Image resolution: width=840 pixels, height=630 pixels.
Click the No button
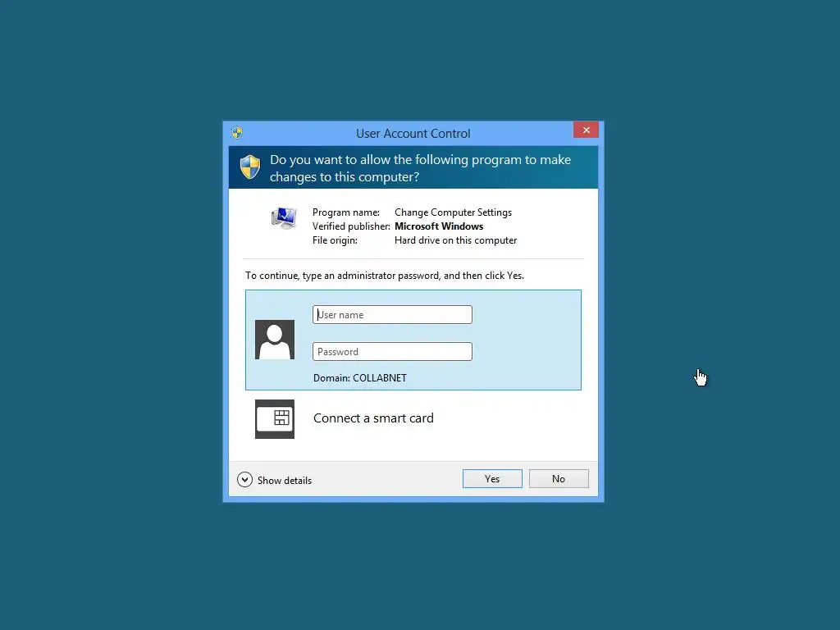pyautogui.click(x=558, y=478)
